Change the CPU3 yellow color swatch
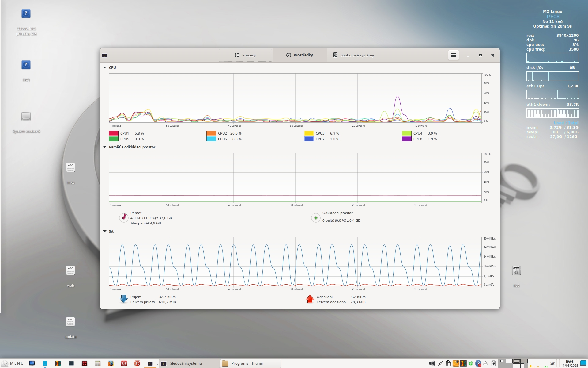Image resolution: width=588 pixels, height=368 pixels. [x=309, y=133]
